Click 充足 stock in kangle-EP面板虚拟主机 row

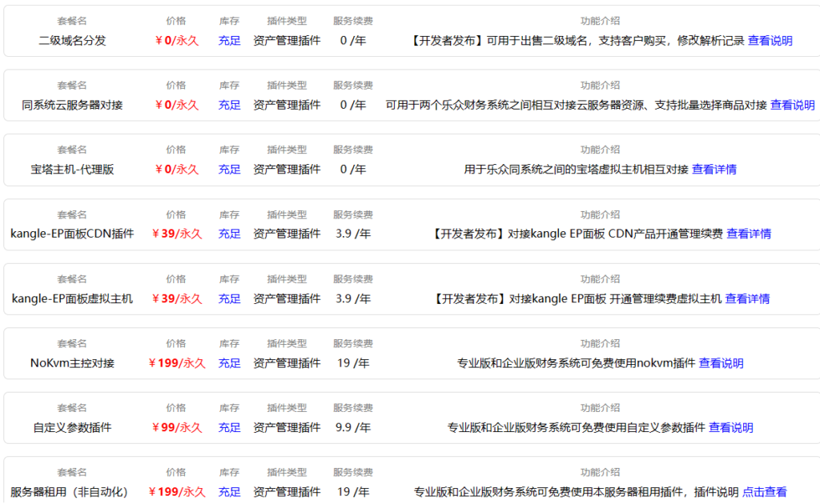(229, 298)
